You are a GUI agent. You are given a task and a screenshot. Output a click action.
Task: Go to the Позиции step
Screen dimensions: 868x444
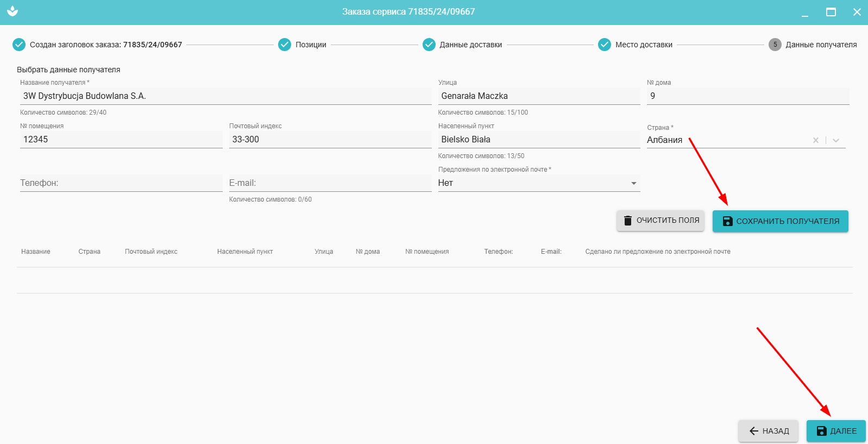(x=311, y=45)
